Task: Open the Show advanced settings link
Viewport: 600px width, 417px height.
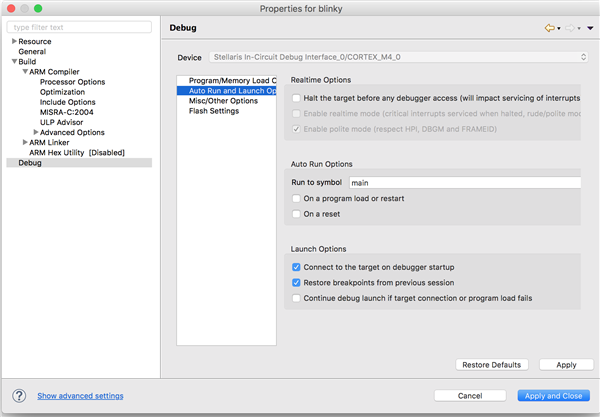Action: [x=81, y=396]
